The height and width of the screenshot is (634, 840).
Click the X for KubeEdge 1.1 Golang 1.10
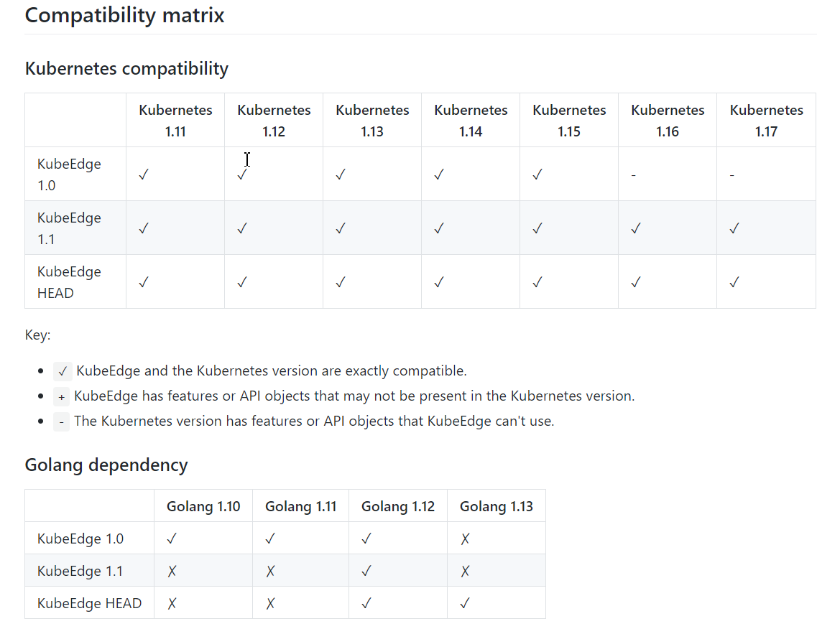(x=172, y=572)
